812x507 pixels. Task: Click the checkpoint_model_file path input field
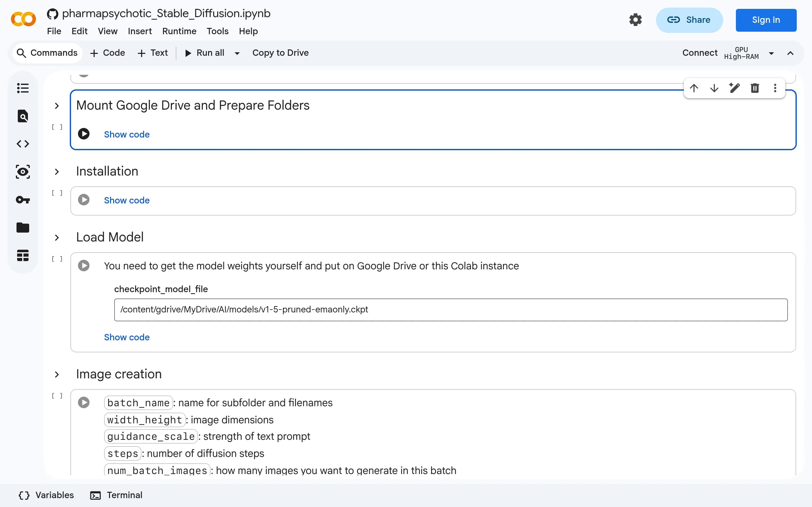[451, 310]
